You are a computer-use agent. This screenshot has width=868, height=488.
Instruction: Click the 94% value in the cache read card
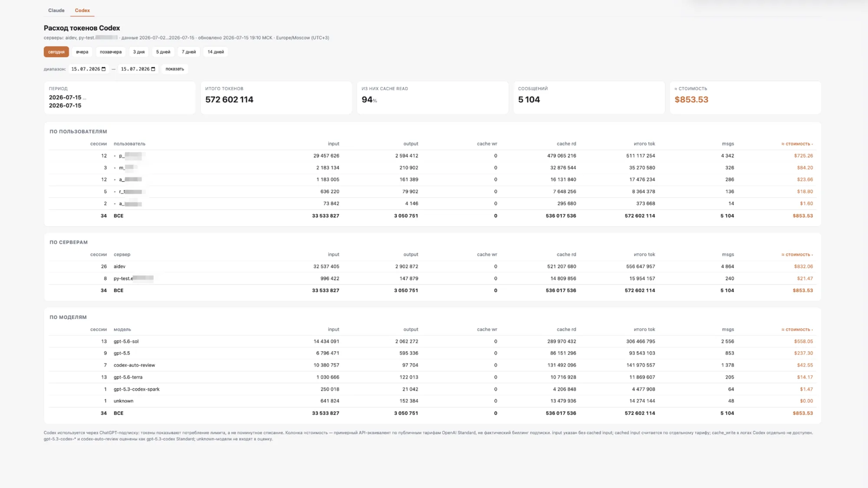click(369, 99)
